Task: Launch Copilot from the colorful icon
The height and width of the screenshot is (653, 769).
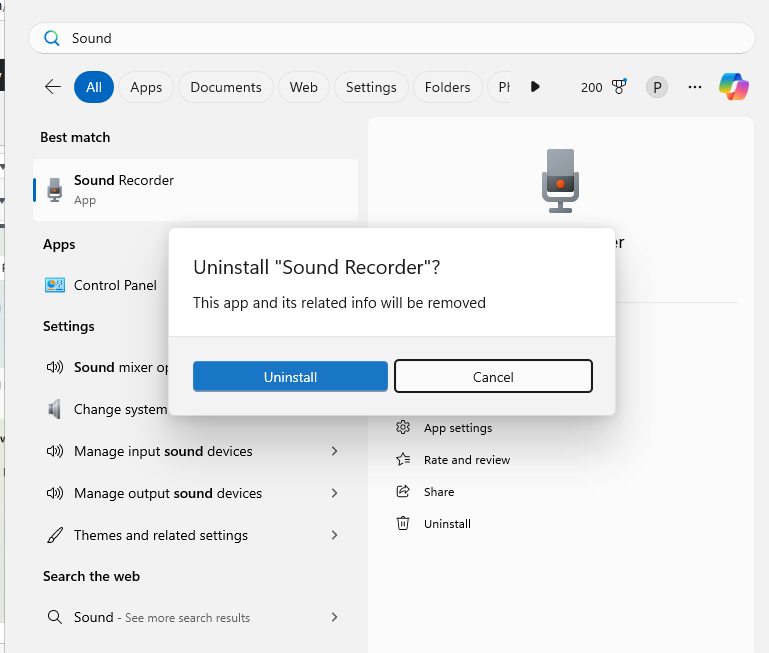Action: pos(734,87)
